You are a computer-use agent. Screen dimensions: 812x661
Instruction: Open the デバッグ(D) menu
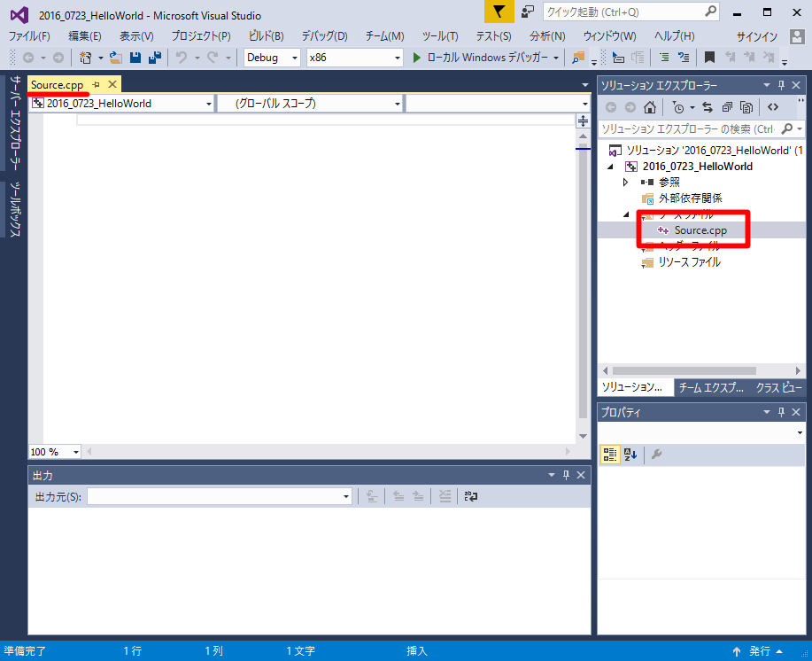click(x=325, y=36)
